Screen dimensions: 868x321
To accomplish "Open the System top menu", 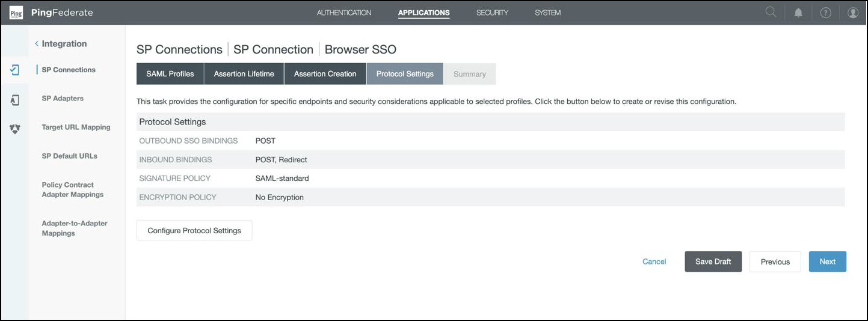I will coord(547,13).
